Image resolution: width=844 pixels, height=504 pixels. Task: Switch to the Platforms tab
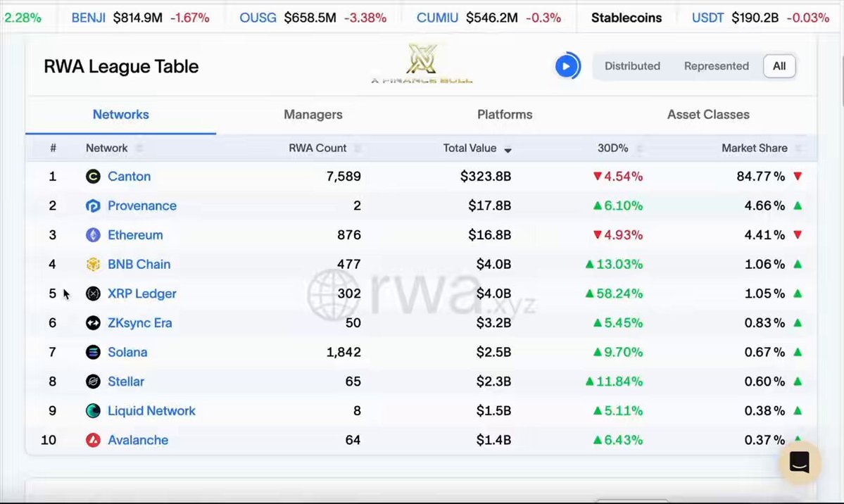[x=504, y=115]
